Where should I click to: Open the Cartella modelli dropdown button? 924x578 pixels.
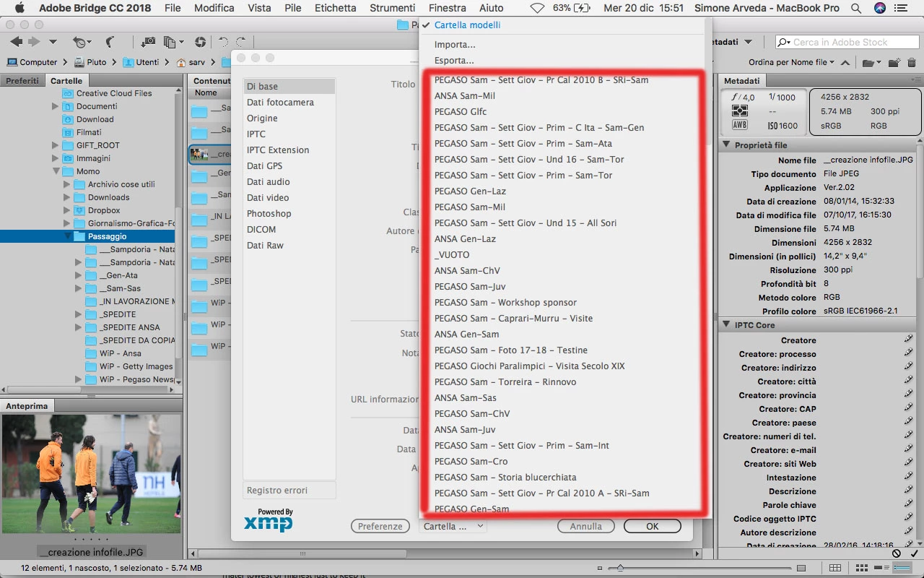pos(453,526)
